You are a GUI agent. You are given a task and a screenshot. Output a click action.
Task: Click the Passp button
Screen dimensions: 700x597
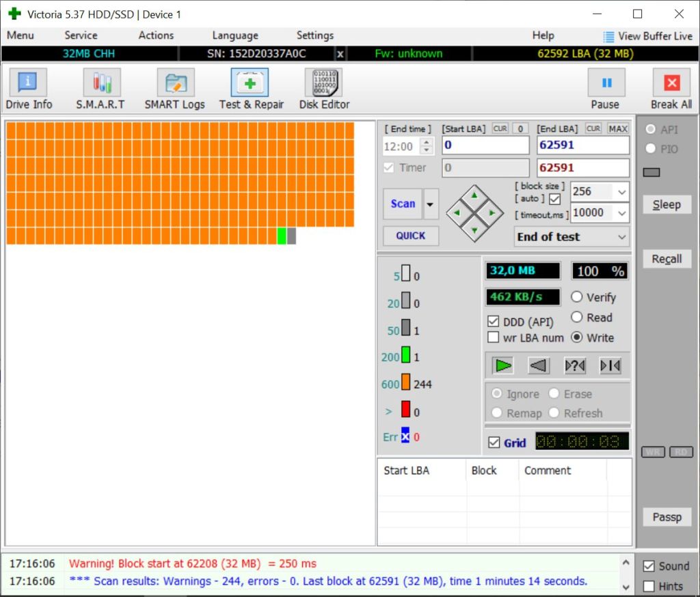[x=667, y=517]
